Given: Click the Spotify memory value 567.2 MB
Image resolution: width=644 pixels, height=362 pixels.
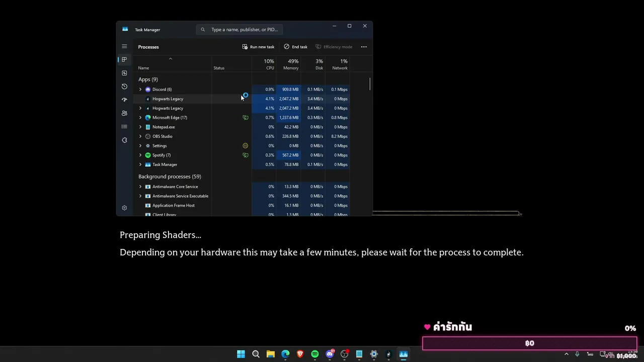Looking at the screenshot, I should [x=290, y=155].
